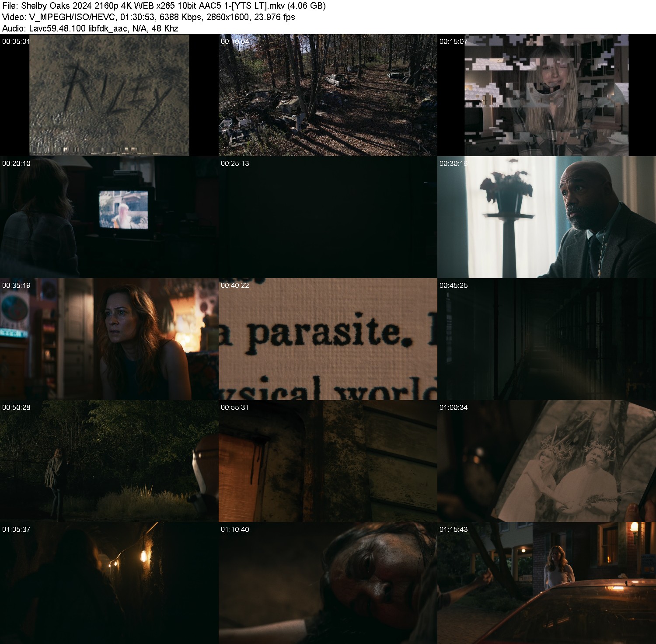656x644 pixels.
Task: Open the nighttime woods thumbnail at 00:50:28
Action: (109, 461)
